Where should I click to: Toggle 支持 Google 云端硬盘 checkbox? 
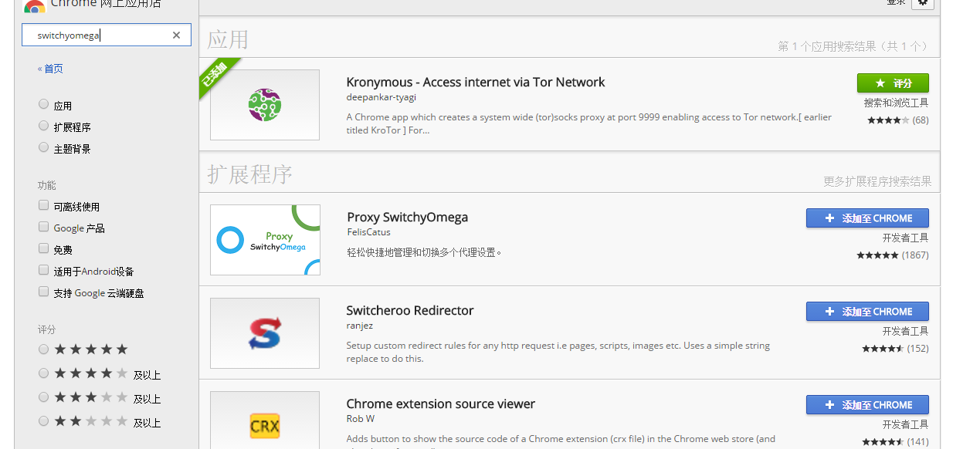[x=44, y=292]
